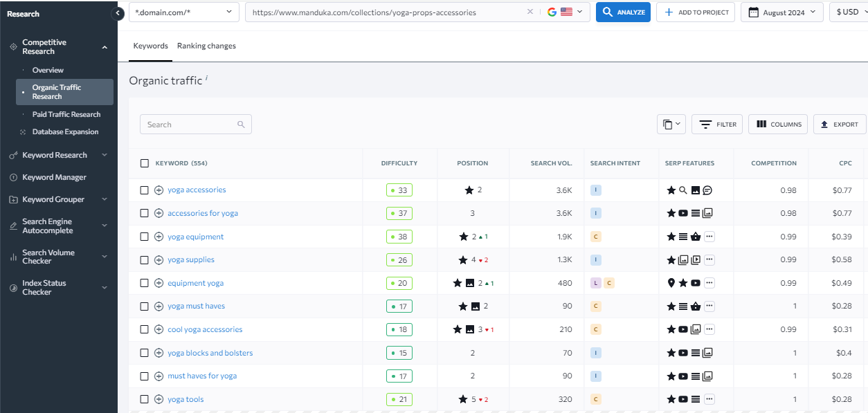The width and height of the screenshot is (868, 413).
Task: Click the chat bubble SERP icon for 'yoga accessories'
Action: click(707, 190)
